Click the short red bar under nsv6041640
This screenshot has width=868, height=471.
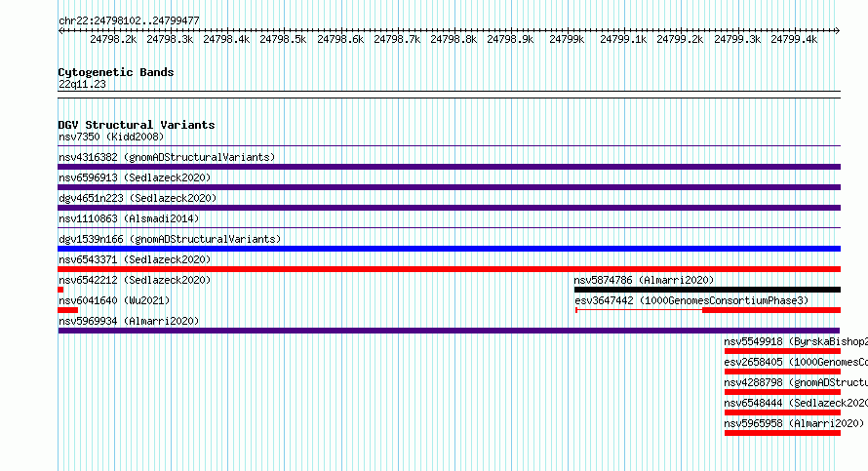coord(68,310)
